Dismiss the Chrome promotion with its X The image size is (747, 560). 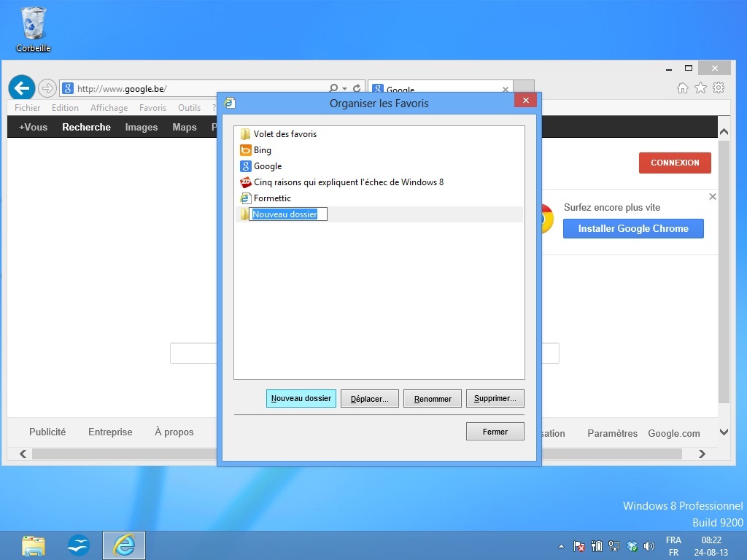coord(713,197)
